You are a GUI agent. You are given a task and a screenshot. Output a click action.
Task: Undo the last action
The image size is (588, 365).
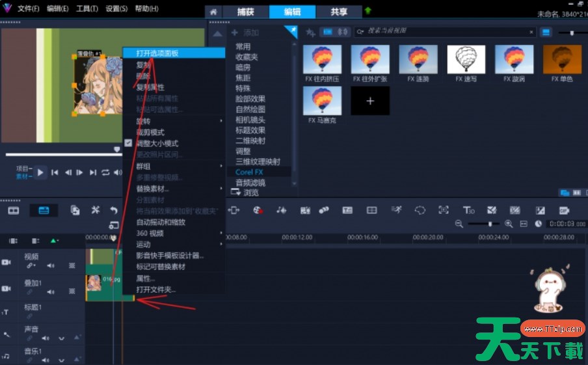(x=114, y=210)
